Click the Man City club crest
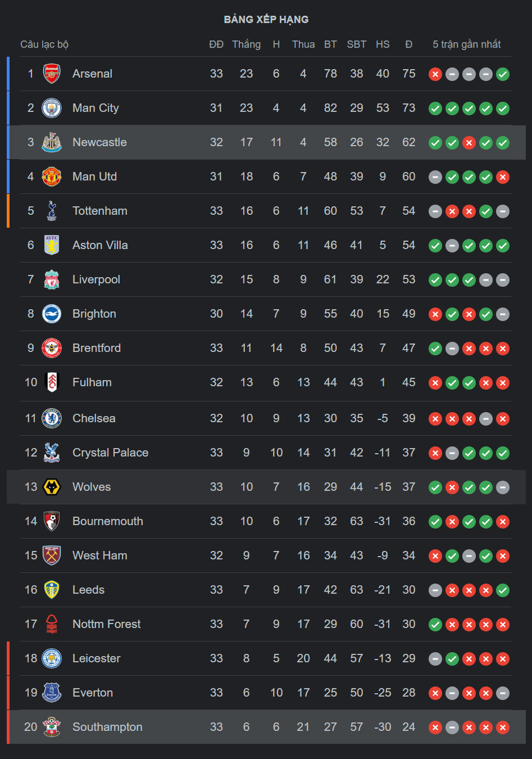532x759 pixels. coord(52,108)
